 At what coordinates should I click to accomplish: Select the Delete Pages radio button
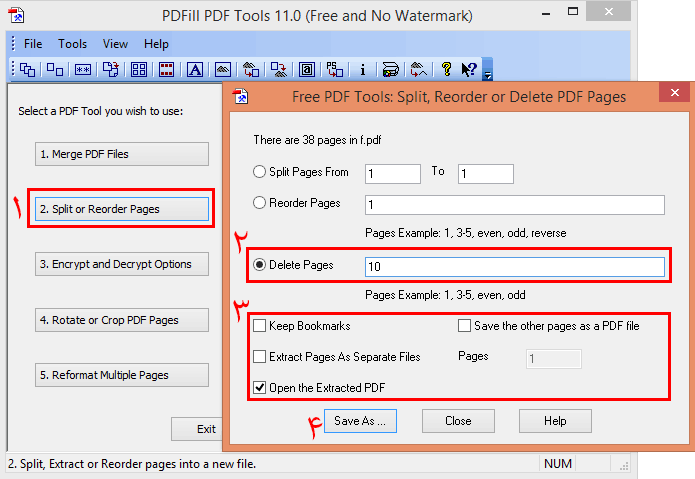259,265
